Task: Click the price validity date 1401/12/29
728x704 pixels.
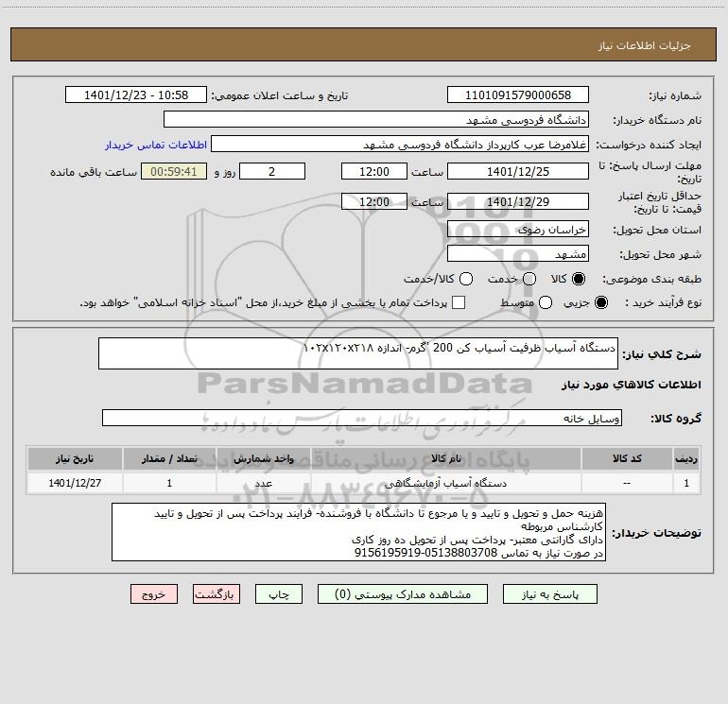Action: pos(518,201)
